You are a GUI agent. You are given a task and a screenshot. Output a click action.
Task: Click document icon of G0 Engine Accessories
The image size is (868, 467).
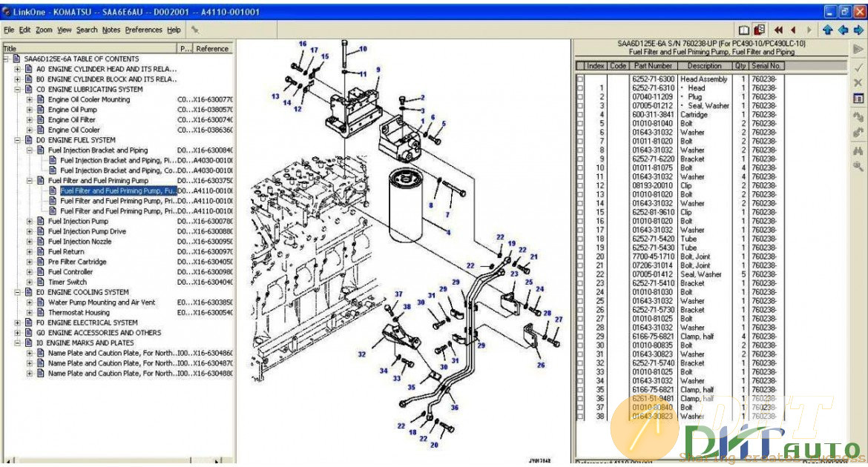point(28,333)
